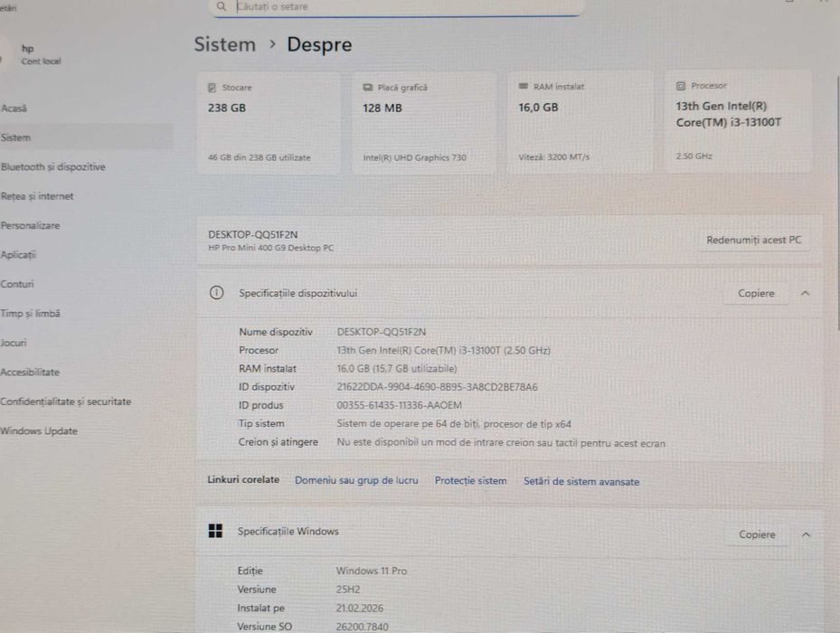This screenshot has height=633, width=840.
Task: Click the Sistem breadcrumb link
Action: (x=225, y=44)
